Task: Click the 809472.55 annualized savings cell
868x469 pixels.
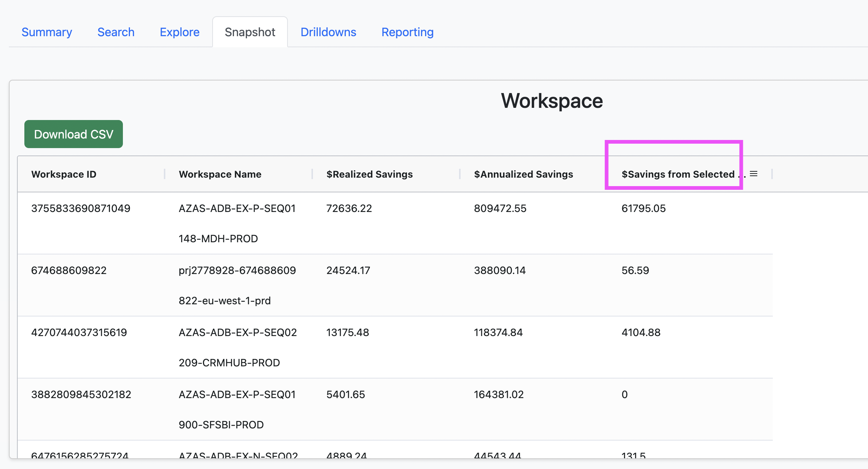Action: point(500,208)
